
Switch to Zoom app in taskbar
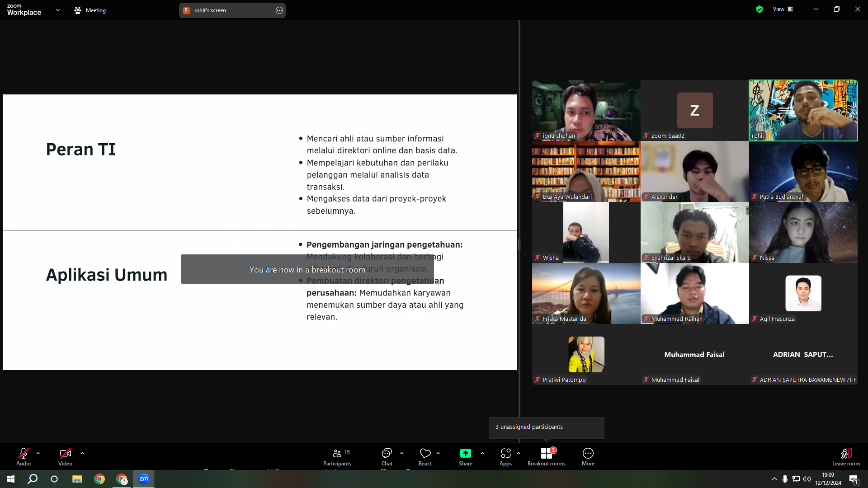[x=144, y=479]
